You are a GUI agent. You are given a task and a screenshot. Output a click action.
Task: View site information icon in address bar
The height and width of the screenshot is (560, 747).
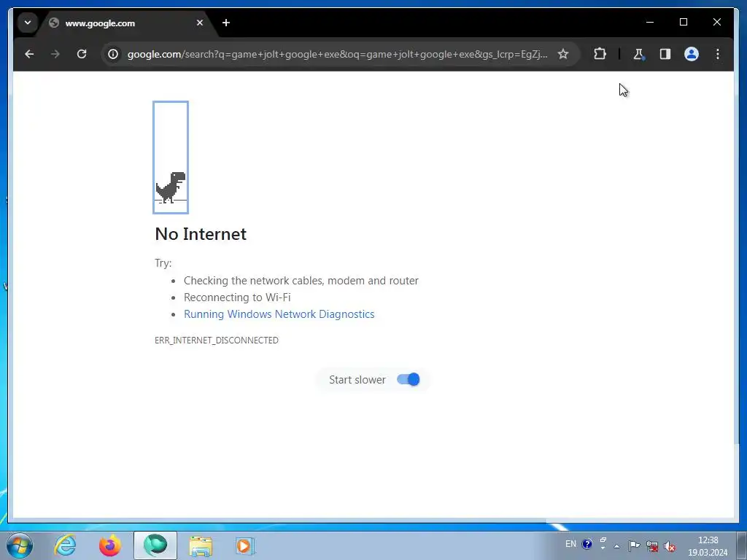click(113, 54)
